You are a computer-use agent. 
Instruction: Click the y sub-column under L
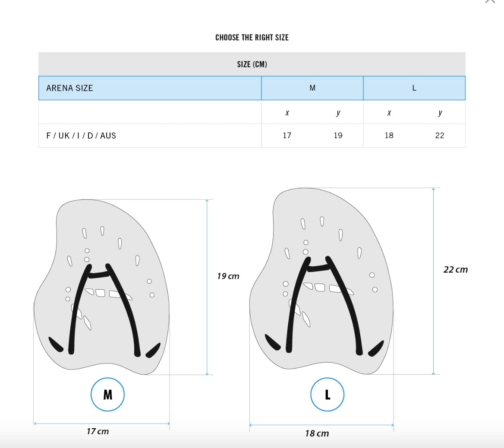tap(439, 112)
